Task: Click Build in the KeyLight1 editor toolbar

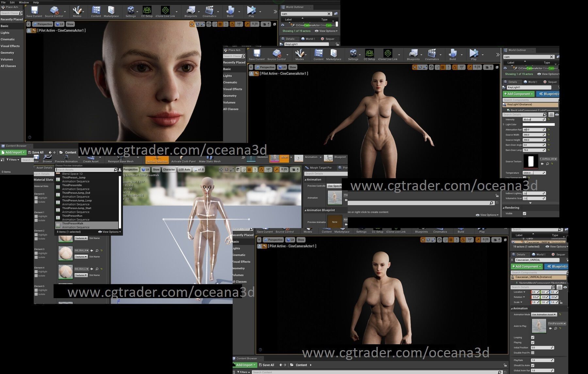Action: [453, 55]
